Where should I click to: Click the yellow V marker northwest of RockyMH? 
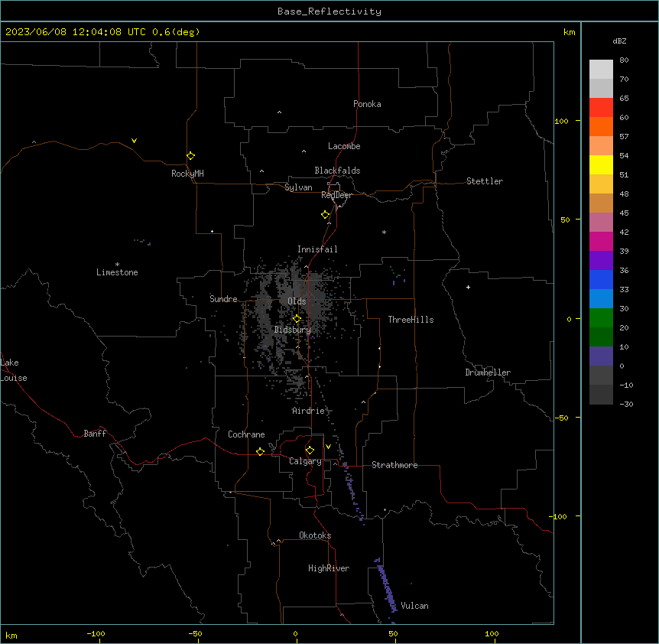click(134, 141)
